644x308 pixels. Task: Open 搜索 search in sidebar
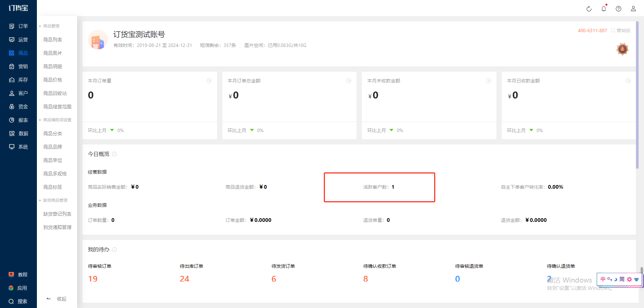tap(18, 301)
